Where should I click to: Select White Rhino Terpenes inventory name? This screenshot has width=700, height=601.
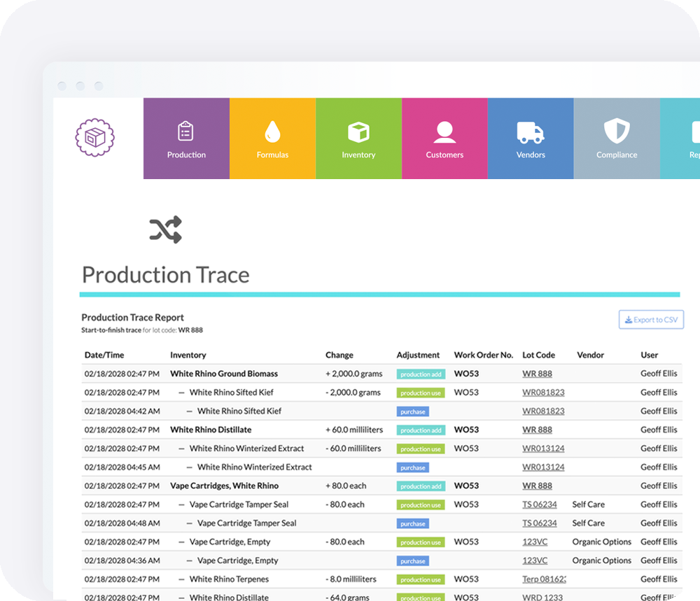(229, 579)
